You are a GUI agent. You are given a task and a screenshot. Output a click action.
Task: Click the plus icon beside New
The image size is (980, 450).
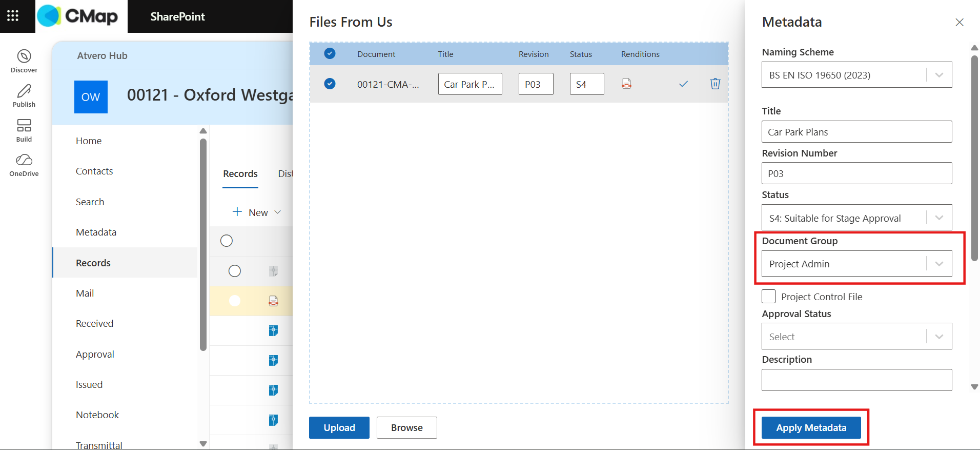[237, 212]
